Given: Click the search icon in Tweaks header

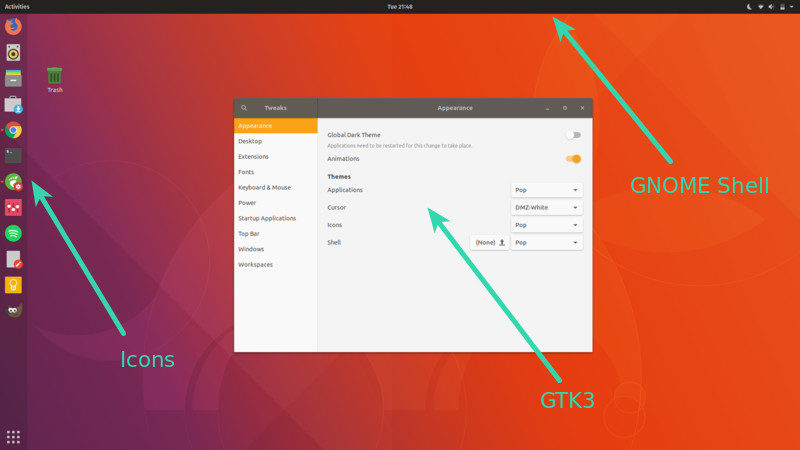Looking at the screenshot, I should pos(244,108).
